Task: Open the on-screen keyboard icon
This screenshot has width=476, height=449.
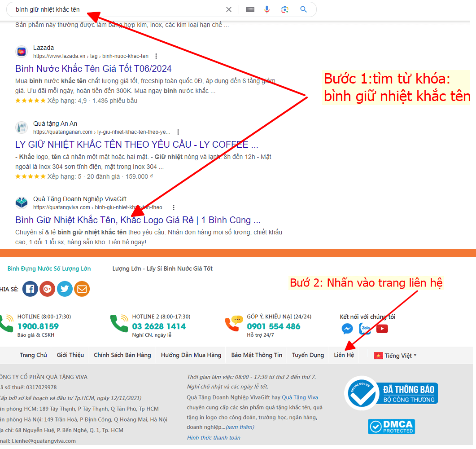Action: coord(250,9)
